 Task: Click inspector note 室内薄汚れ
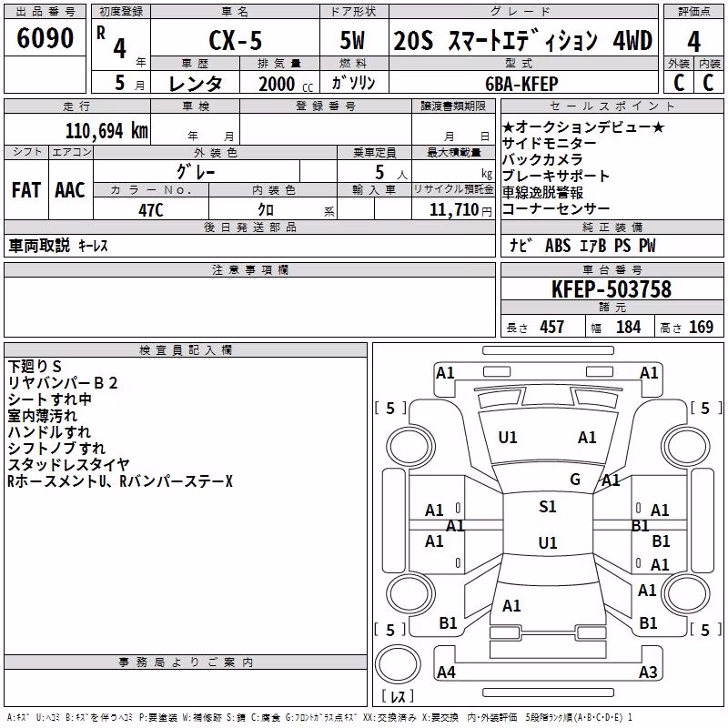(x=42, y=416)
